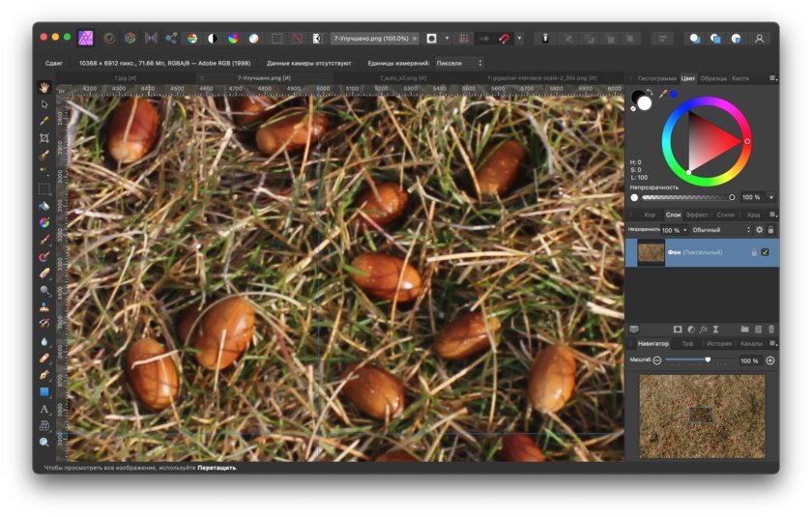Switch to История tab
This screenshot has height=517, width=812.
click(719, 344)
